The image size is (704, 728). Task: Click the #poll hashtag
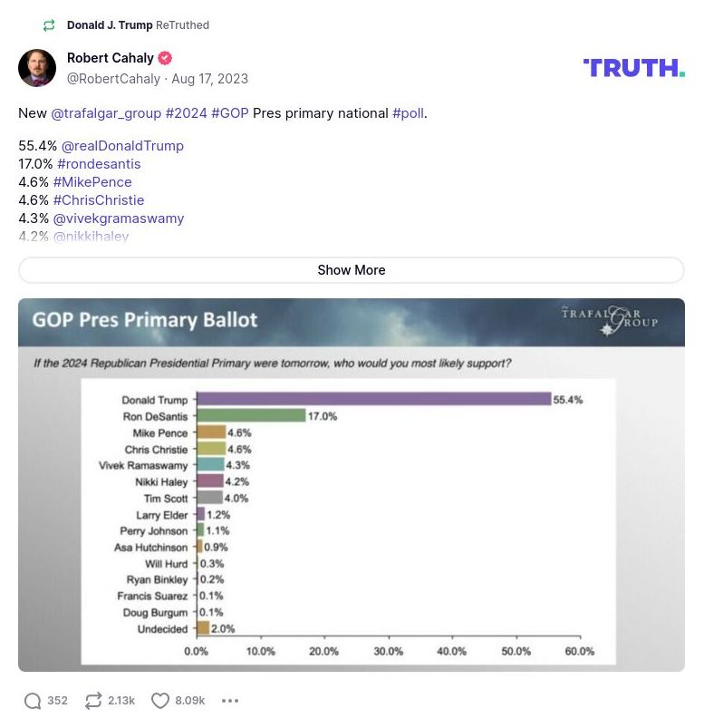(x=408, y=113)
